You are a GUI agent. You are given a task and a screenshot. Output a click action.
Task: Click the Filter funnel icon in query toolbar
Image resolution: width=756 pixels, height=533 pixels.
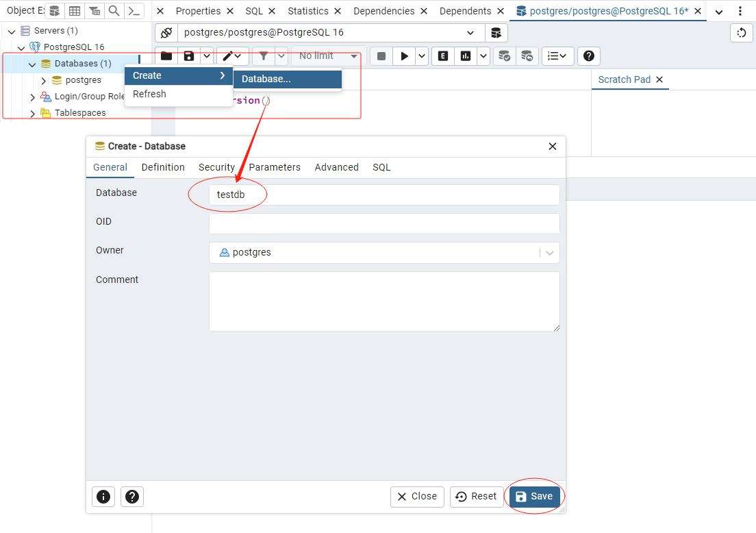click(263, 56)
